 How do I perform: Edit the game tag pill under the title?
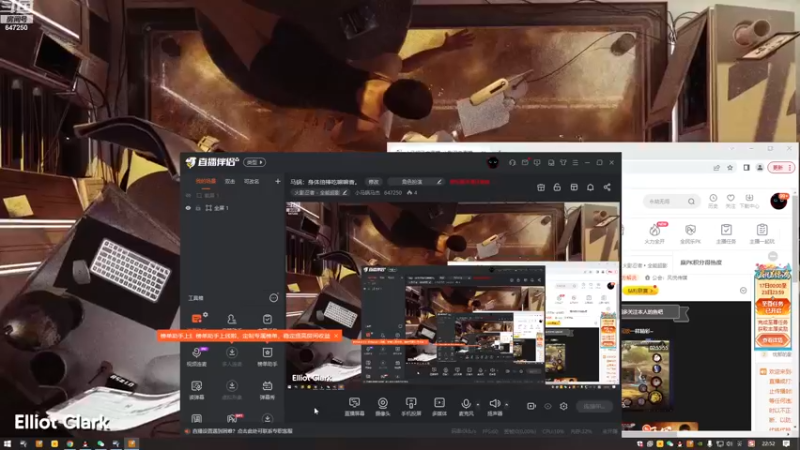coord(320,193)
